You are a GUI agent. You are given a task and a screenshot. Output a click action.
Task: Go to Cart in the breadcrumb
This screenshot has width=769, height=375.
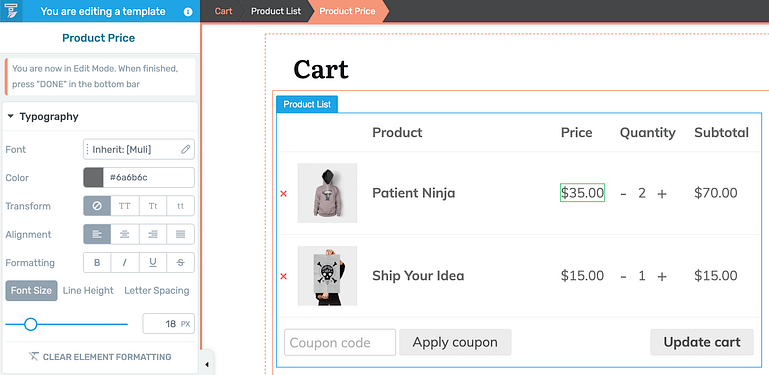pyautogui.click(x=223, y=11)
